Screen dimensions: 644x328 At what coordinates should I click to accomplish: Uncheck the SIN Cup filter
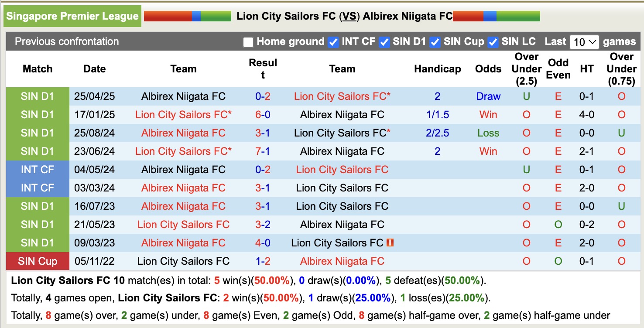(x=435, y=42)
